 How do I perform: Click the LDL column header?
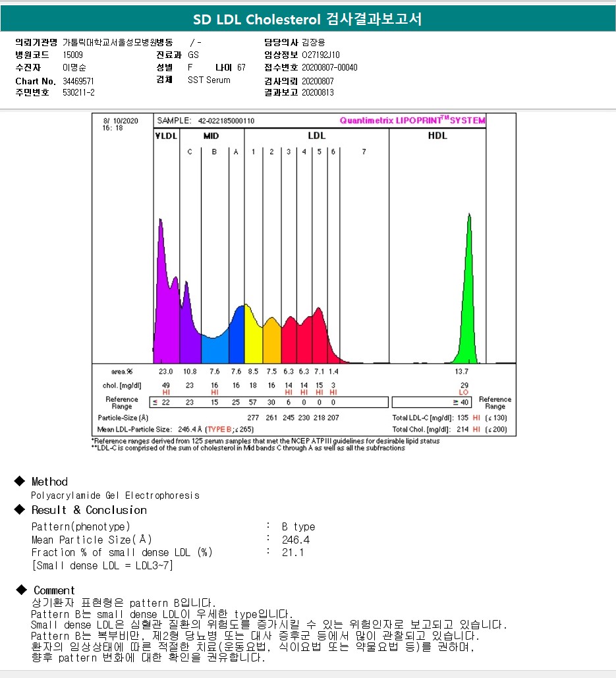pyautogui.click(x=316, y=136)
